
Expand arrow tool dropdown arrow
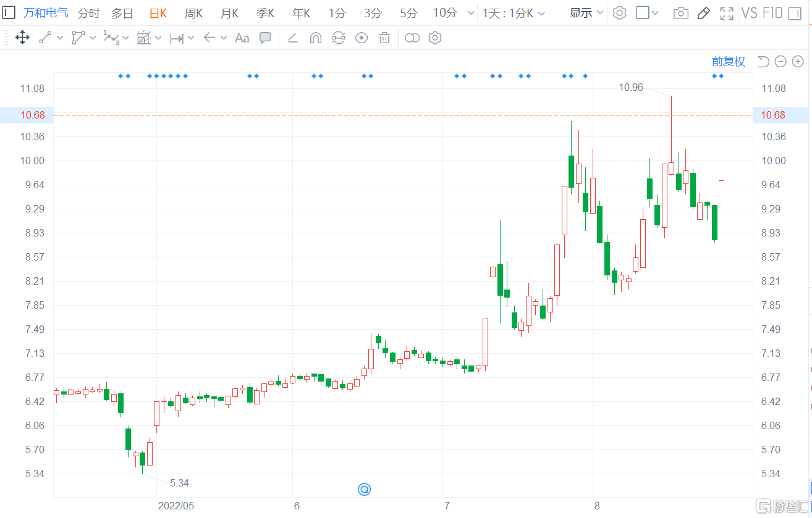(224, 38)
